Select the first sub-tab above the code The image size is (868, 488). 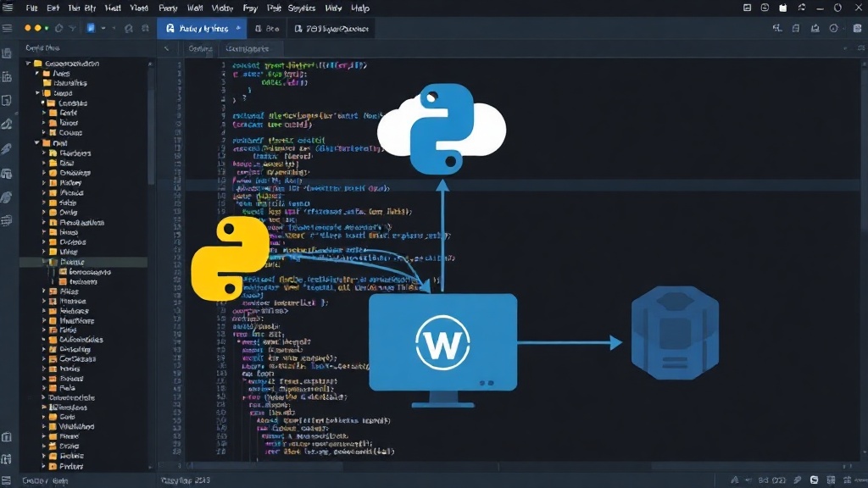point(200,48)
